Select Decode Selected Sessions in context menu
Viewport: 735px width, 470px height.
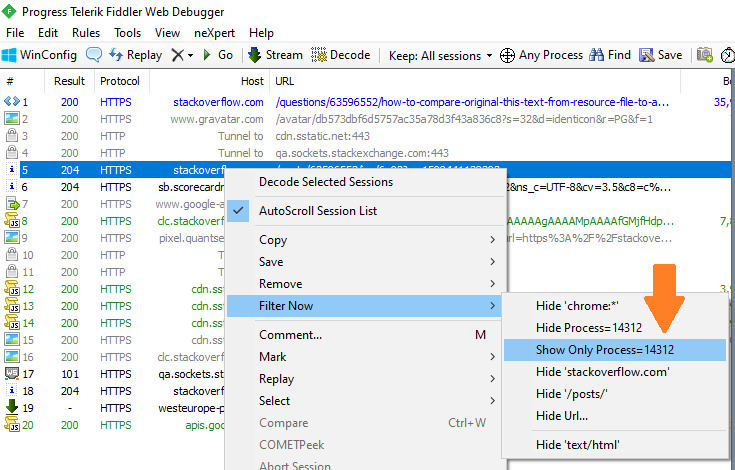pyautogui.click(x=366, y=182)
